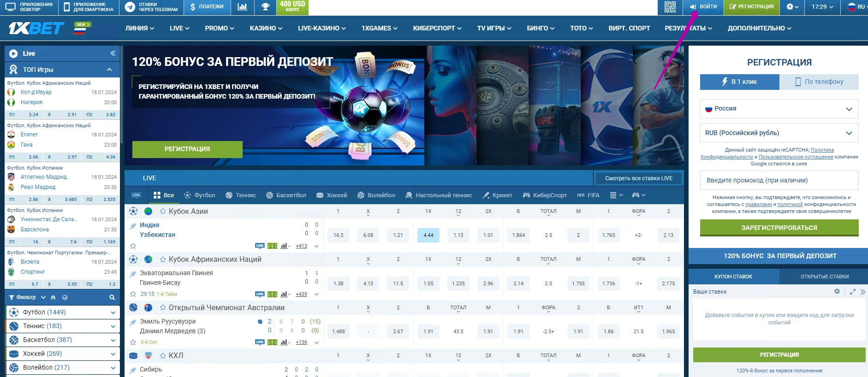Open Приложения для смартфона
Image resolution: width=868 pixels, height=377 pixels.
(x=89, y=7)
